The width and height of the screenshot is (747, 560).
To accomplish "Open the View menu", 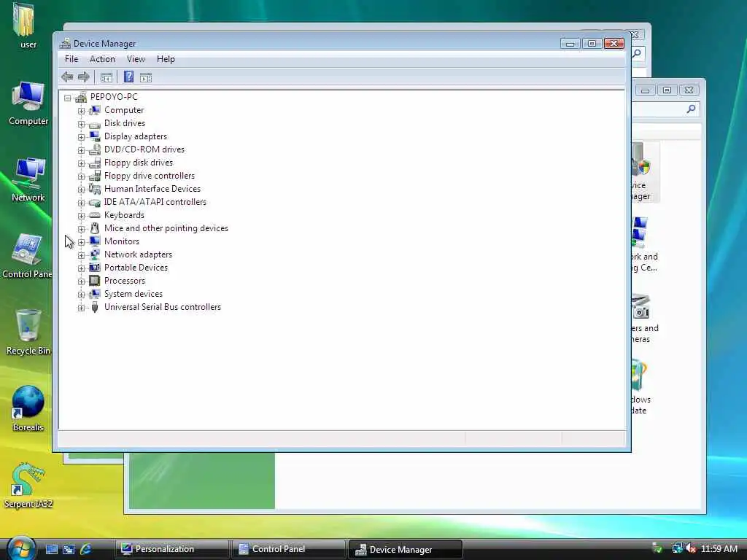I will pos(136,59).
